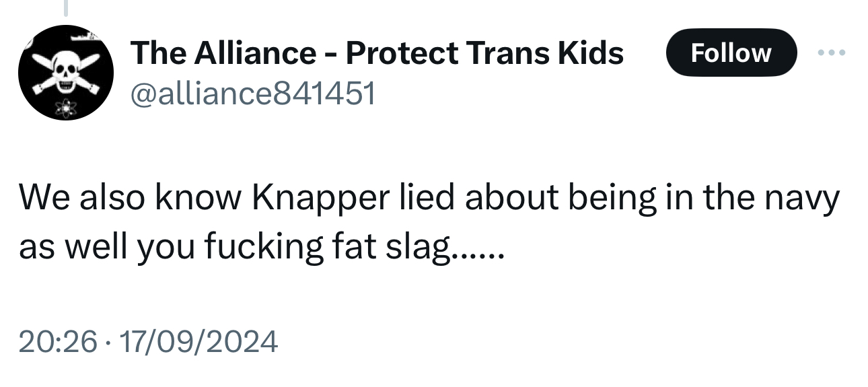Click the skull and crossbones profile avatar
868x387 pixels.
[65, 73]
